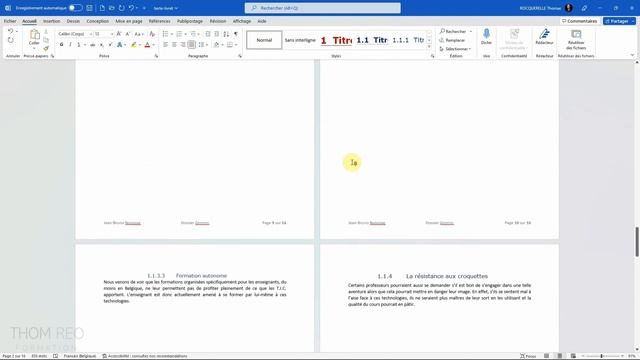This screenshot has width=640, height=360.
Task: Open the font color dropdown arrow
Action: [x=153, y=45]
